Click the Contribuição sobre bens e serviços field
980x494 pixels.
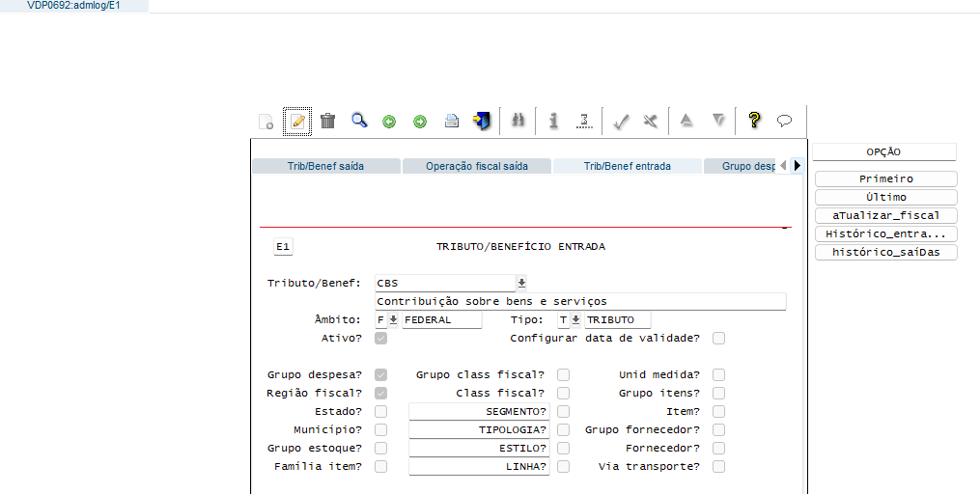pyautogui.click(x=580, y=302)
